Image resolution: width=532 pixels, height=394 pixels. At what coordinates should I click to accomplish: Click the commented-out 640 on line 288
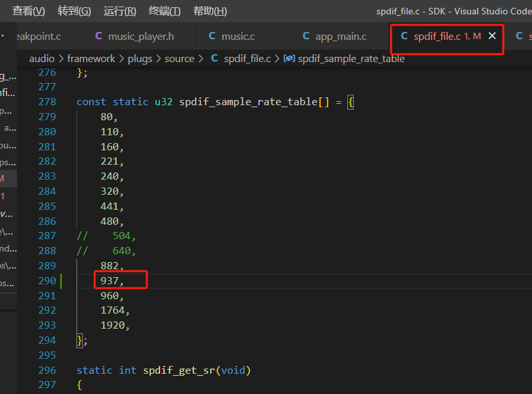[121, 251]
